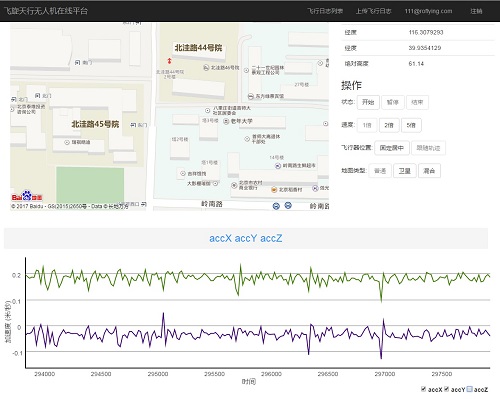Switch map type to 卫星

click(x=405, y=171)
